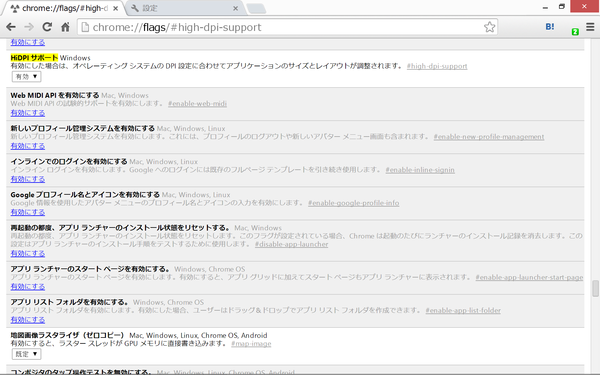Select the chrome://flags tab
The image size is (600, 375).
point(63,8)
